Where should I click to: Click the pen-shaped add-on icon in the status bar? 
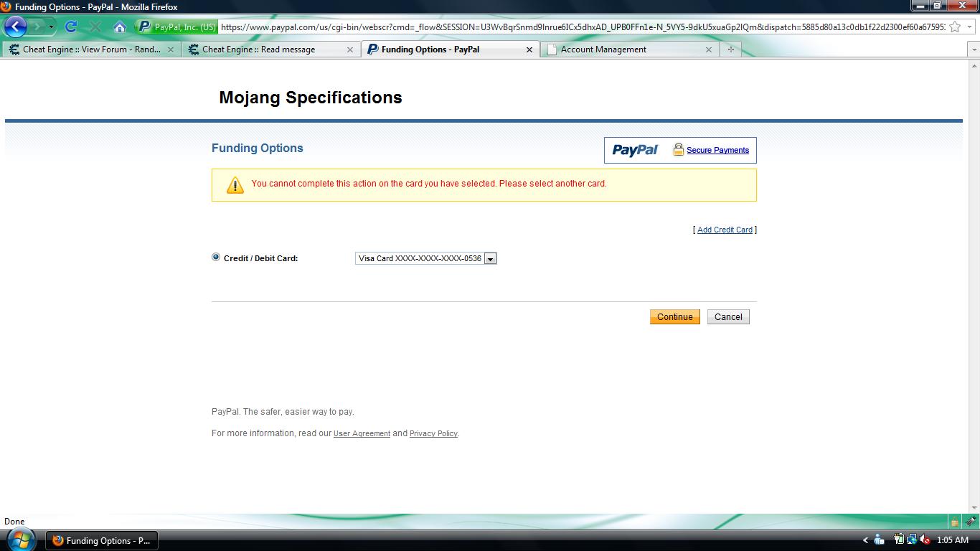tap(971, 522)
